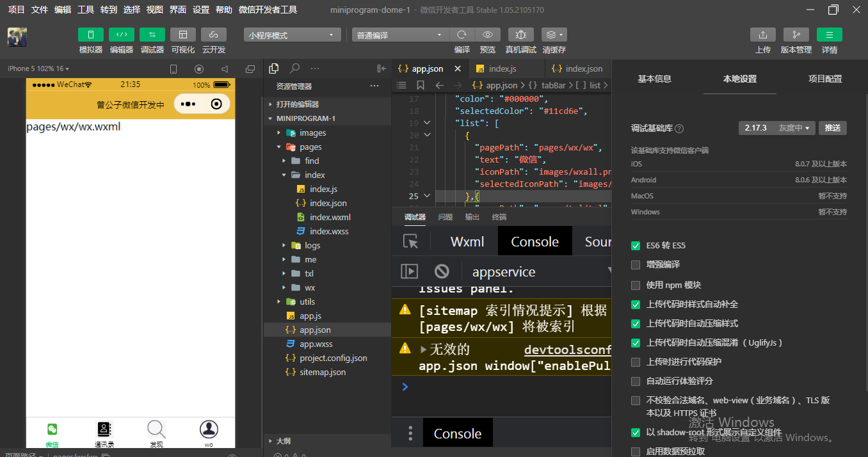Toggle console sidebar show icon
Image resolution: width=868 pixels, height=457 pixels.
(409, 271)
